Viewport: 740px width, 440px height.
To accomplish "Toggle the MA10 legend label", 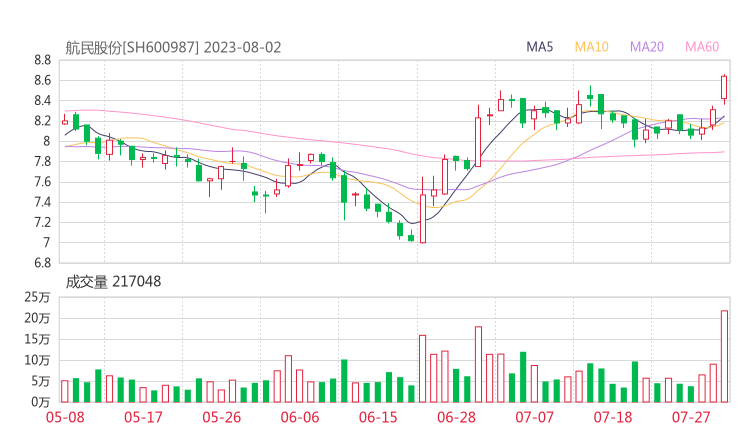I will (x=592, y=47).
